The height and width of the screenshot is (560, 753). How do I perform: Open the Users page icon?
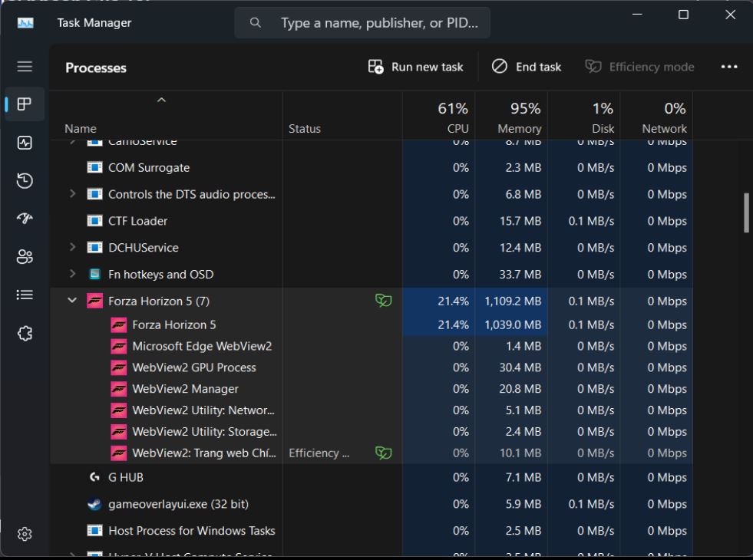pos(25,258)
